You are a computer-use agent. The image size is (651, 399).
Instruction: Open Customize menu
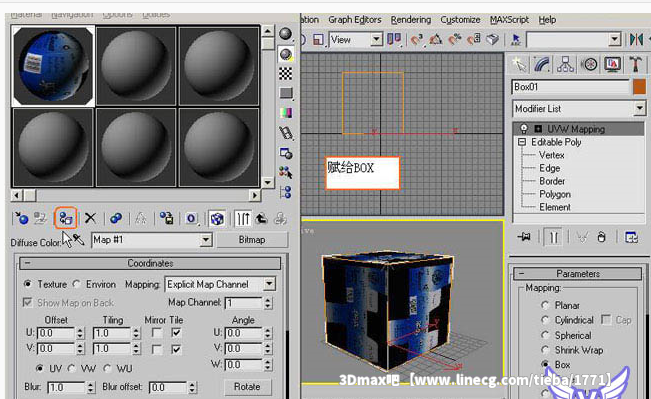[460, 20]
